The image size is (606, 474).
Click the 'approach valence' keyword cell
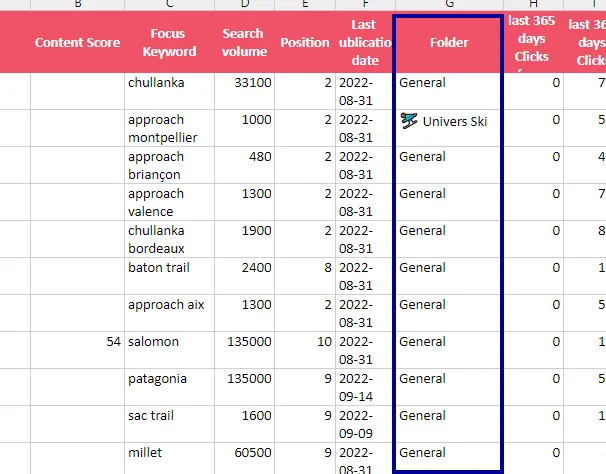coord(170,202)
